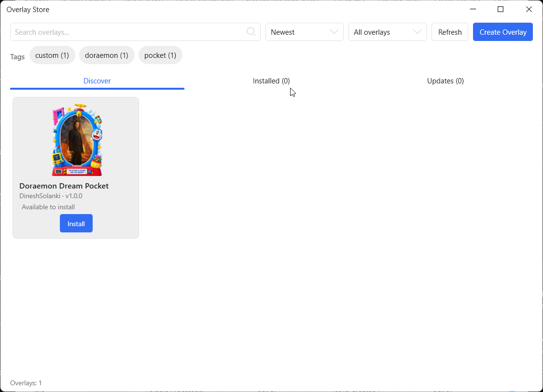The image size is (543, 392).
Task: Click the Overlay Store window title
Action: (x=28, y=10)
